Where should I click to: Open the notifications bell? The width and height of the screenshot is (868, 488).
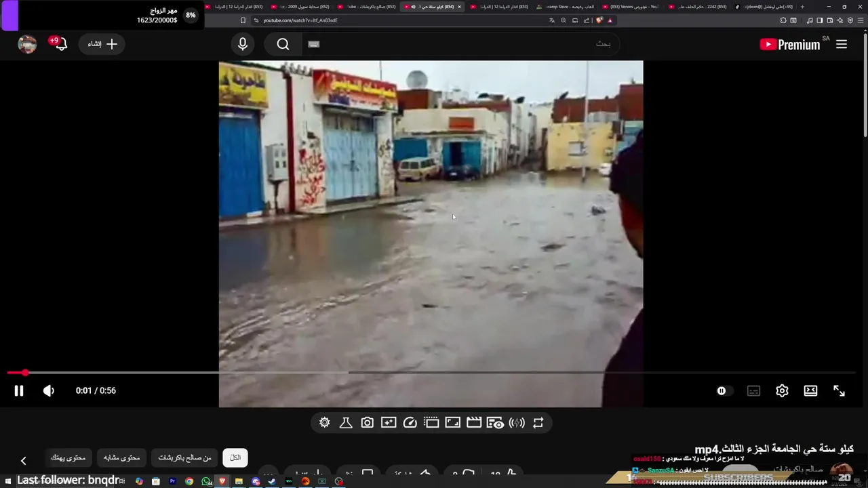[x=61, y=44]
